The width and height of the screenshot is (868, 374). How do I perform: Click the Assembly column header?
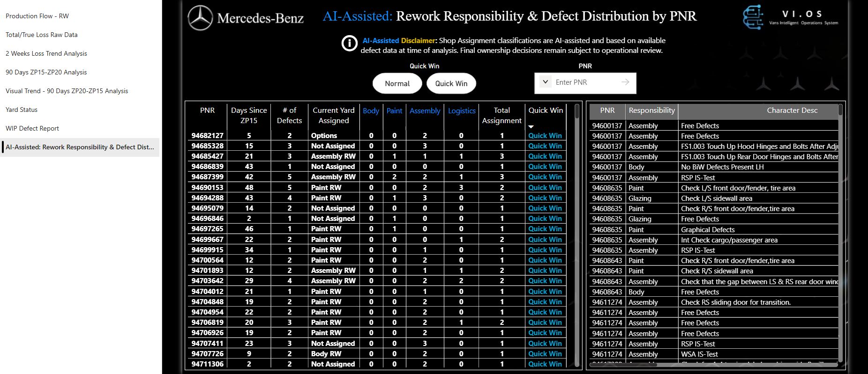click(425, 111)
